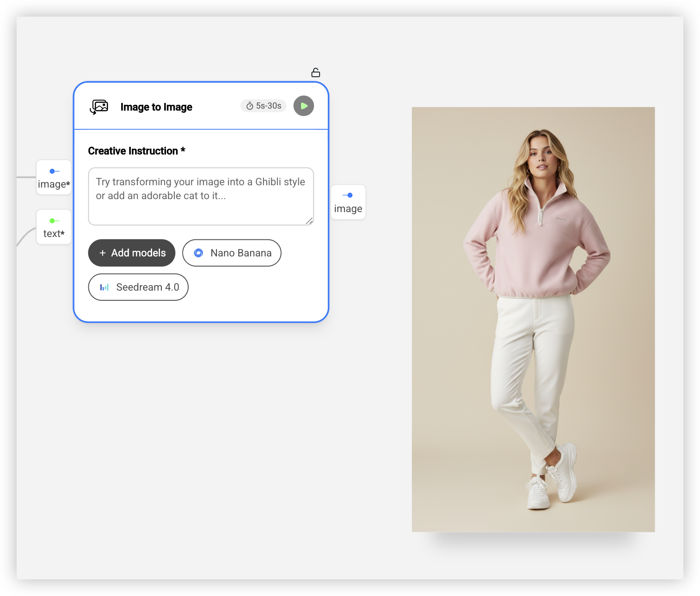Click the 5s-30s duration badge
Viewport: 700px width, 596px height.
tap(264, 106)
